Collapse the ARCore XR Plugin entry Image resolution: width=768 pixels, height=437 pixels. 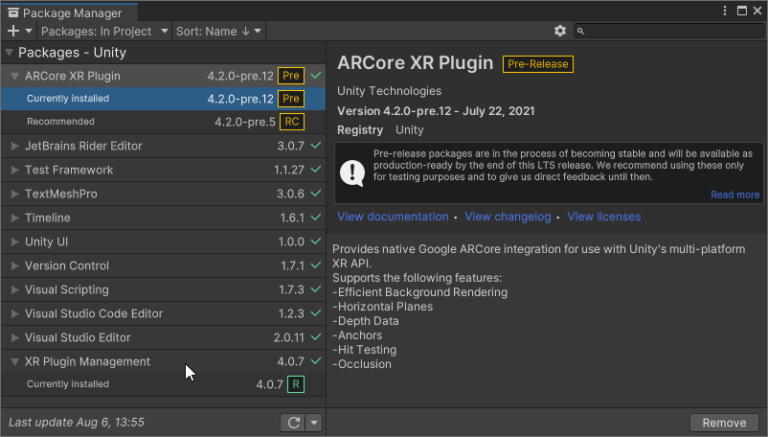point(15,76)
